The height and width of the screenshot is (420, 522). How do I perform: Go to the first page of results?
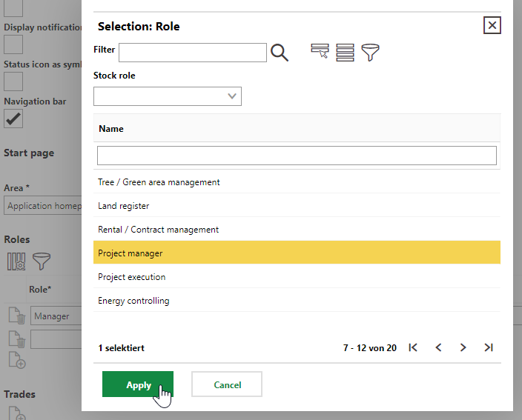click(x=413, y=347)
